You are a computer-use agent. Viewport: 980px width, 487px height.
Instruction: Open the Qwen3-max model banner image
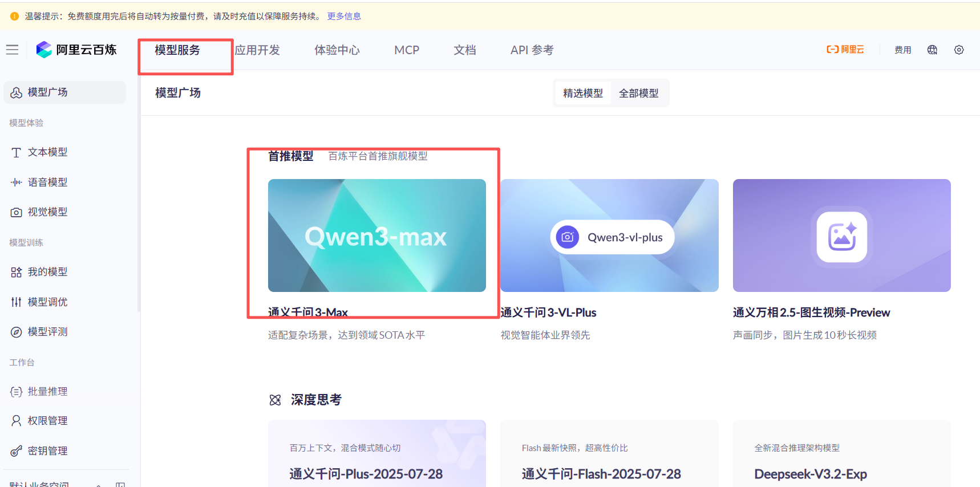tap(377, 236)
